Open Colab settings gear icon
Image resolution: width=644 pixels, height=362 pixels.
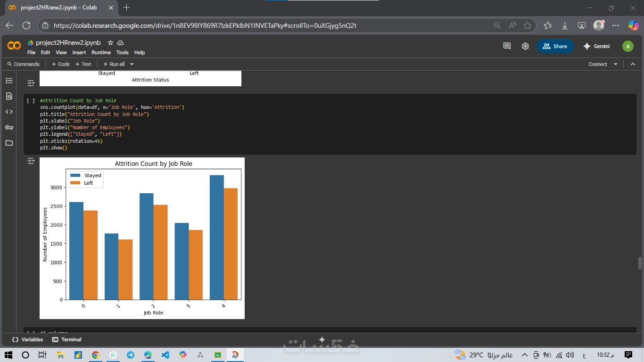click(x=525, y=46)
